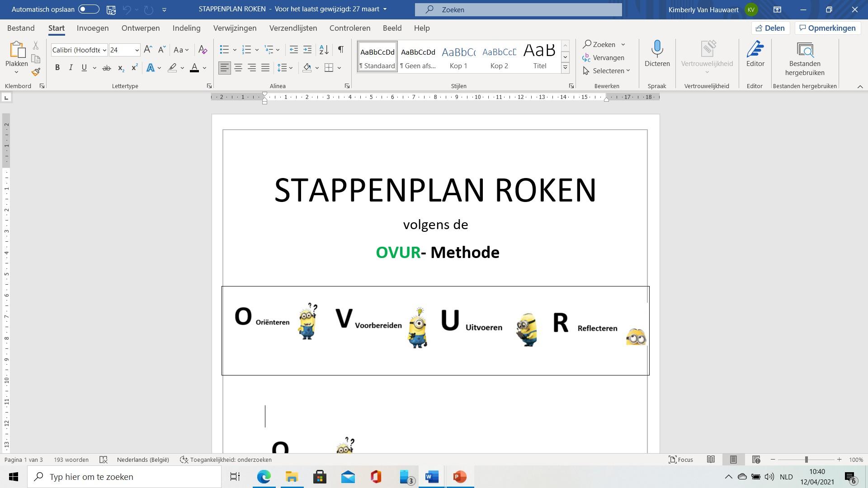Click the sort A-Z icon
The width and height of the screenshot is (868, 488).
pos(324,49)
